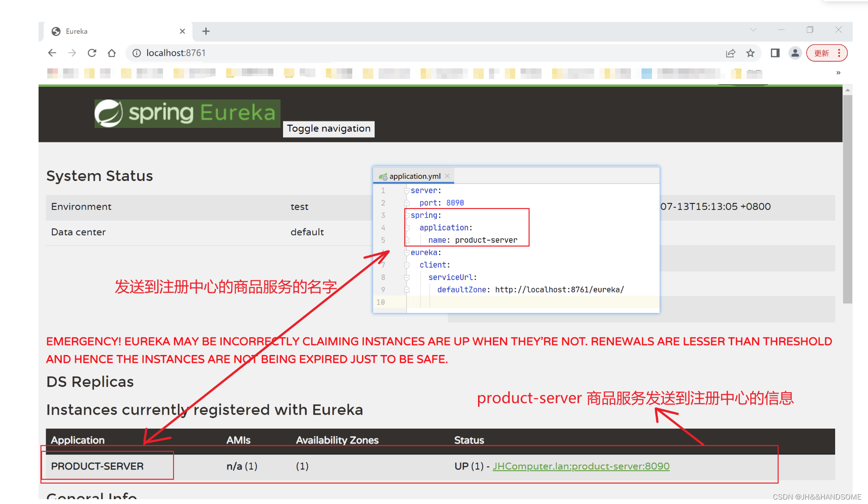The image size is (868, 504).
Task: Click 'name: product-server' line in editor
Action: (x=473, y=240)
